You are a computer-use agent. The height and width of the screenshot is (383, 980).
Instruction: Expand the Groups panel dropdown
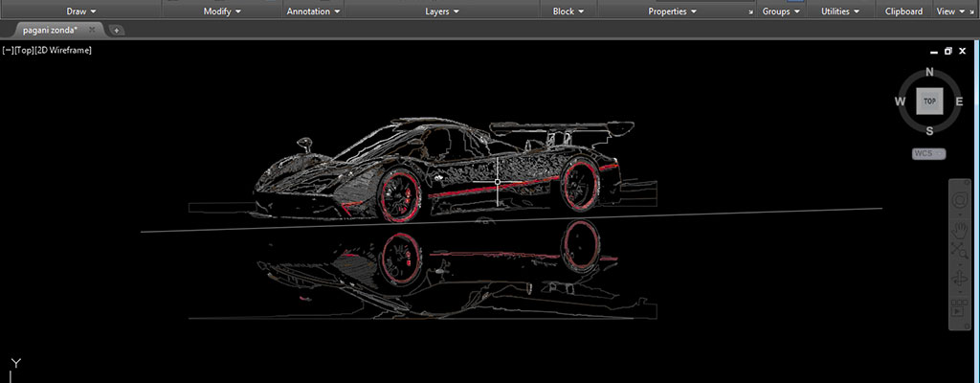click(x=781, y=11)
